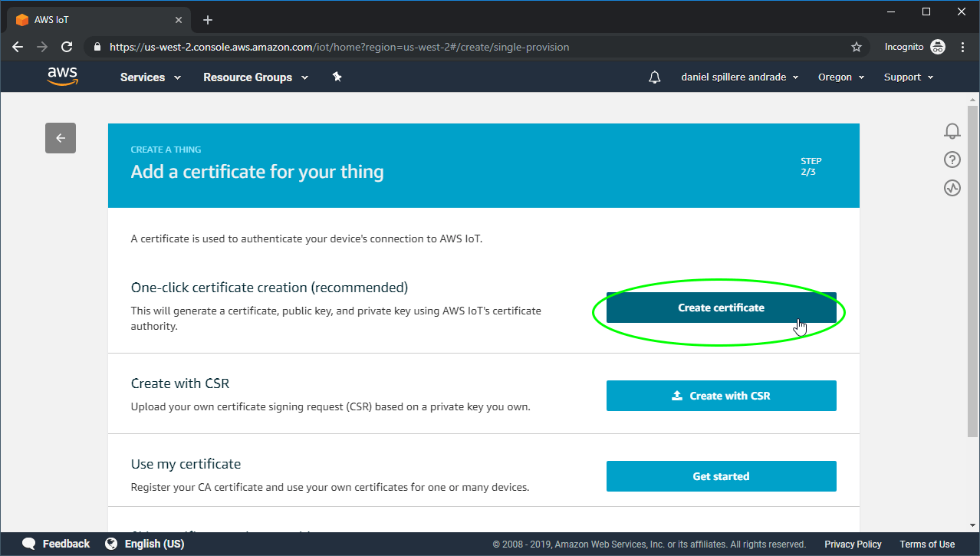Expand the Services dropdown menu
This screenshot has height=556, width=980.
(150, 77)
